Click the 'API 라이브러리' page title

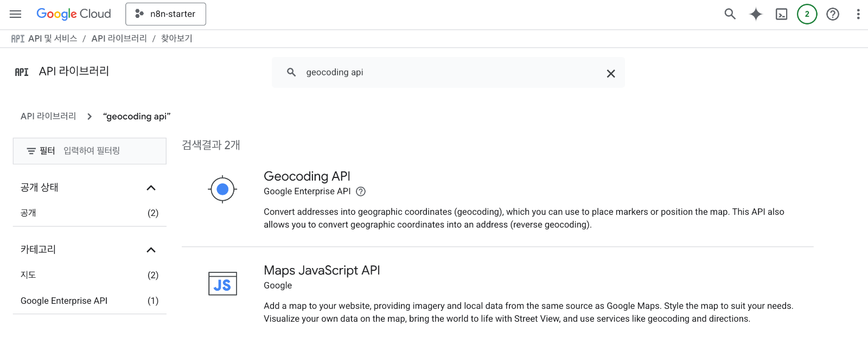pyautogui.click(x=74, y=71)
